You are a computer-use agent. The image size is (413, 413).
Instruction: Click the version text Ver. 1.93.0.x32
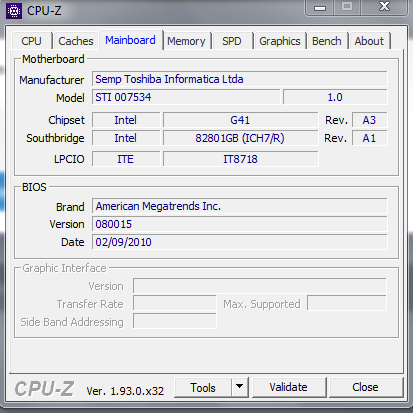[125, 391]
